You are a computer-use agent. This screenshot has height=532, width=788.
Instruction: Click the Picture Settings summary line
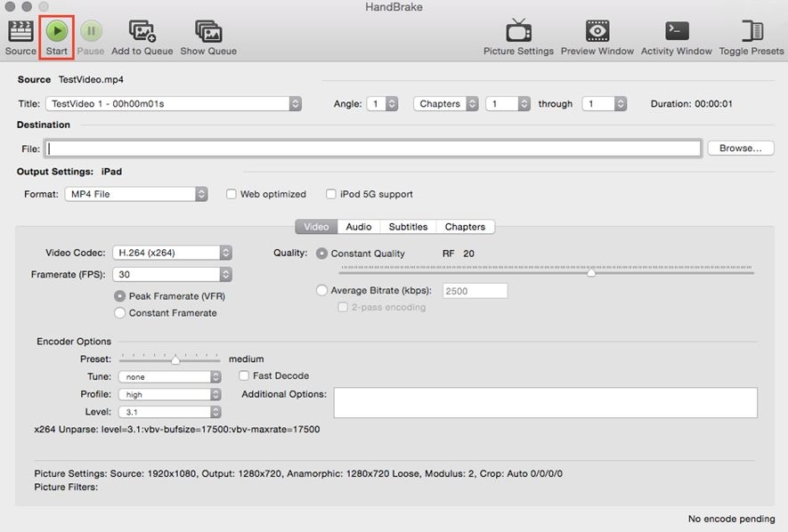click(x=298, y=473)
